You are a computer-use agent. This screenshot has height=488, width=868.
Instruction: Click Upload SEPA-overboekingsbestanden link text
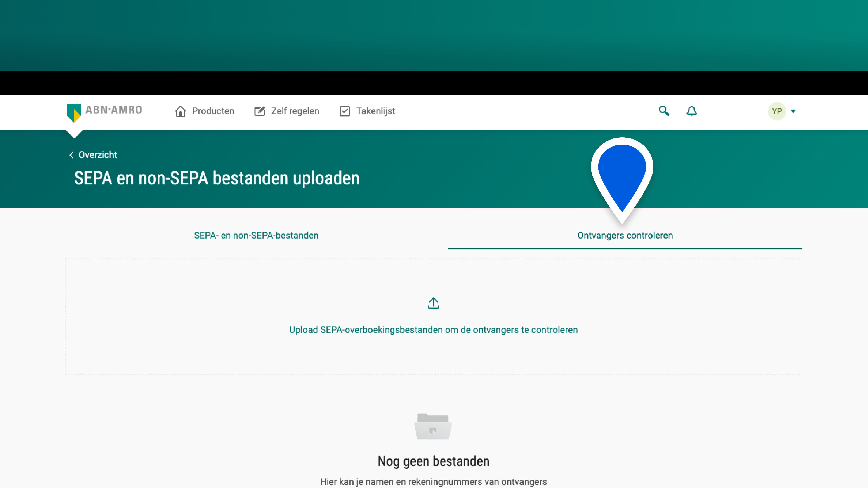[433, 330]
